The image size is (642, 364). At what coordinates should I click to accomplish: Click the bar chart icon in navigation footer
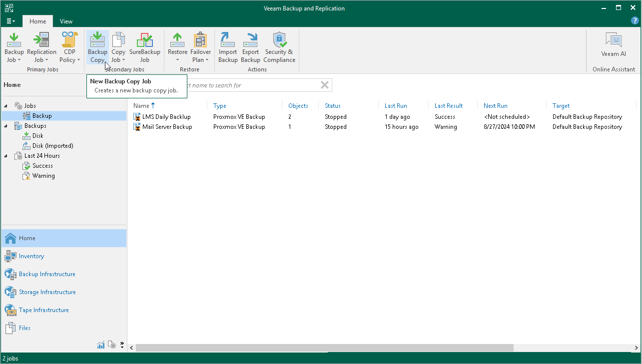coord(101,345)
